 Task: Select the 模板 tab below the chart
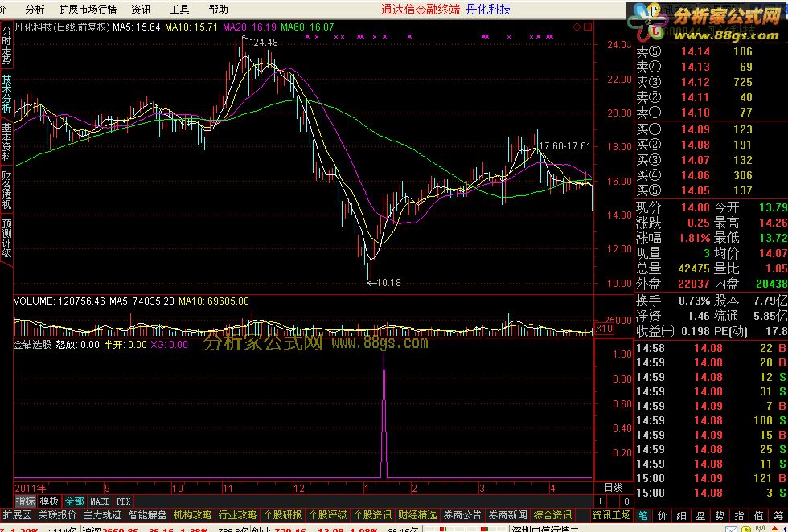pos(49,501)
